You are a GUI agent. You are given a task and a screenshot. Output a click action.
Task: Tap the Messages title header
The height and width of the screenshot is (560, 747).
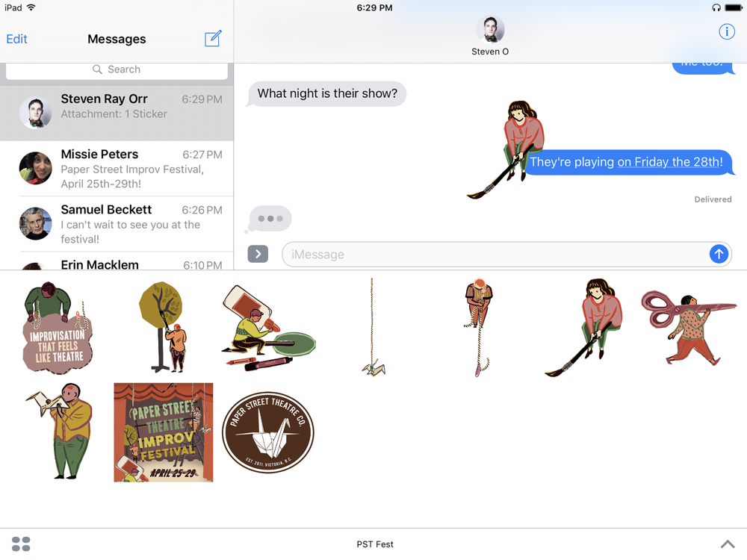pos(117,39)
